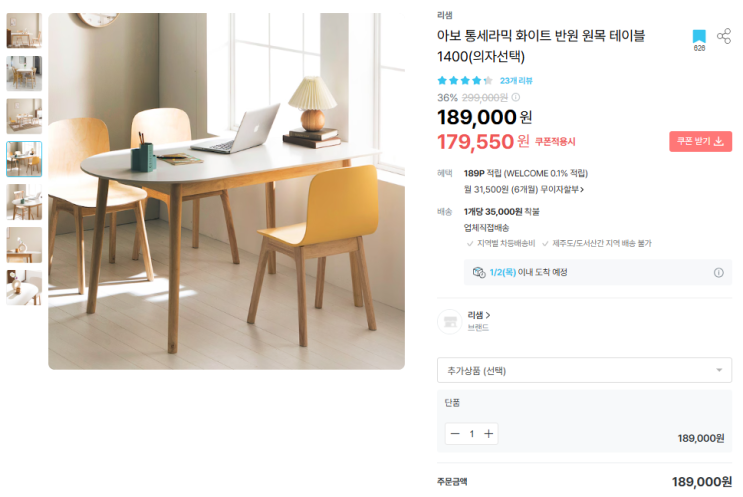This screenshot has height=497, width=743.
Task: Click the blue bookmark scrap icon
Action: (699, 36)
